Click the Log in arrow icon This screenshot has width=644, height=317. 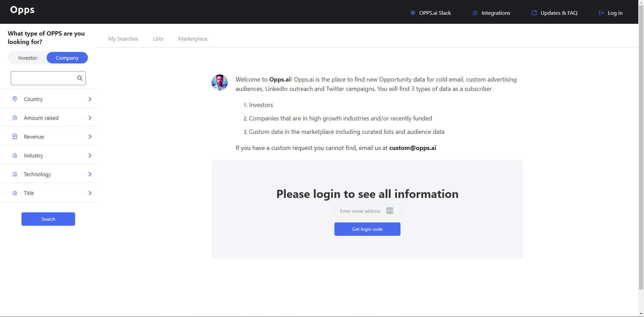(x=601, y=13)
